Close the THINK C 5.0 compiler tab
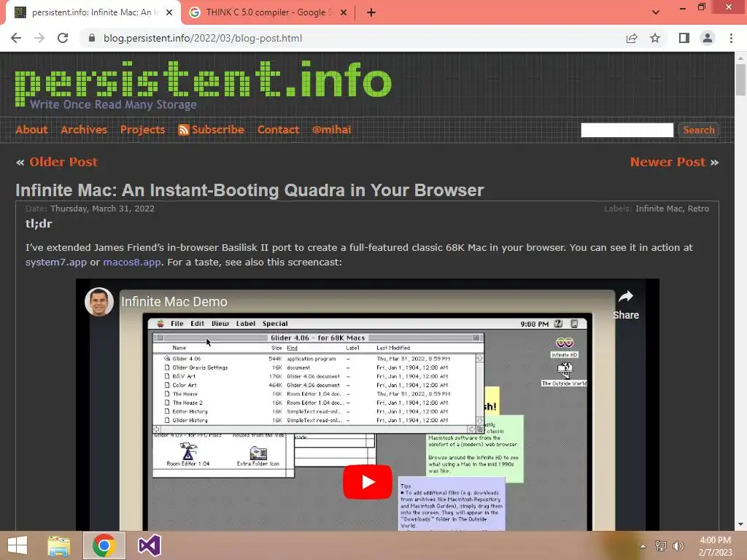 pyautogui.click(x=344, y=12)
